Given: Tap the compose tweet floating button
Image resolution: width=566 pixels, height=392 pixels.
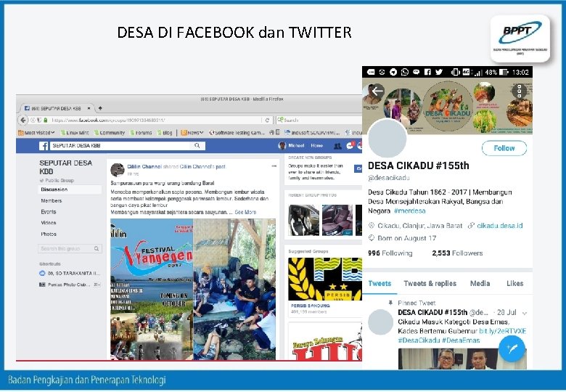Looking at the screenshot, I should point(512,348).
